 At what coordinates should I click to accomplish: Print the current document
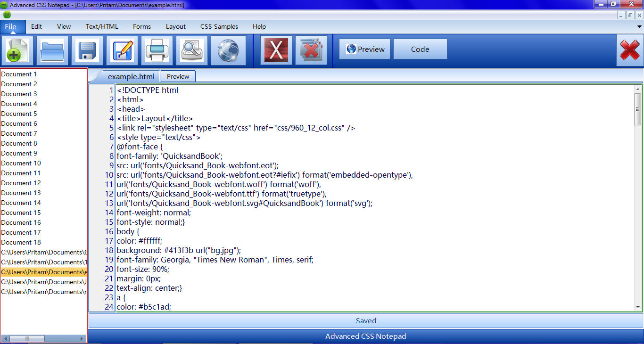point(157,50)
